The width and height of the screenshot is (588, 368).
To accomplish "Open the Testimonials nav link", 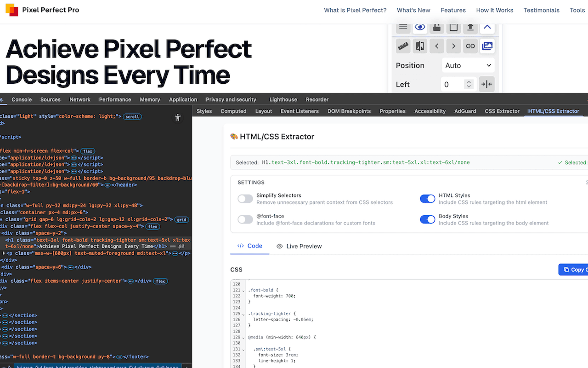I will pyautogui.click(x=542, y=10).
